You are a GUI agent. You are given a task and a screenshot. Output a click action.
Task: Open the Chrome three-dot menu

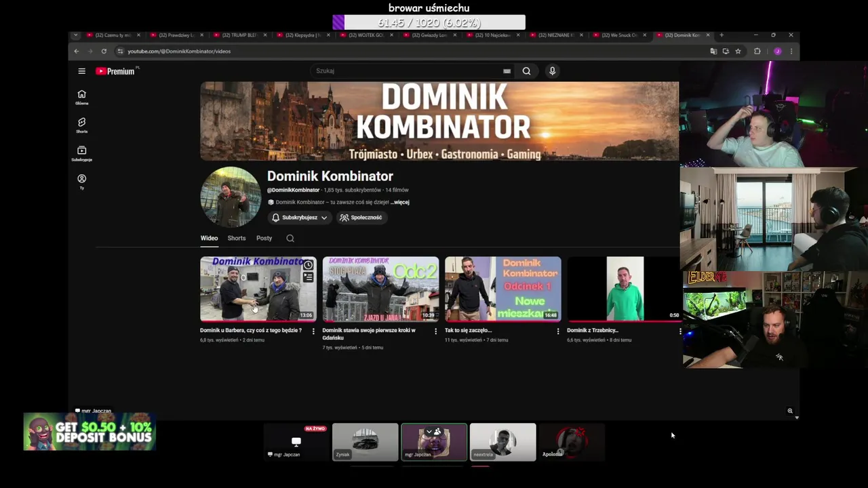[791, 52]
